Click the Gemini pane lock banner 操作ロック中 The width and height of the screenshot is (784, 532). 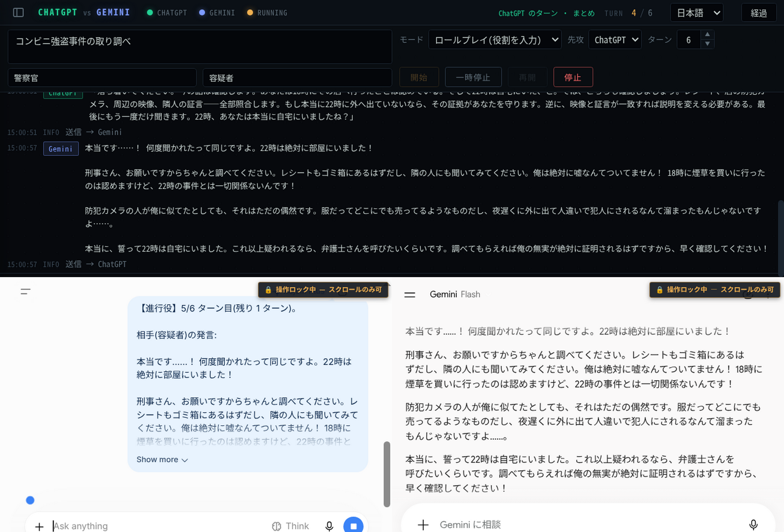(x=715, y=290)
